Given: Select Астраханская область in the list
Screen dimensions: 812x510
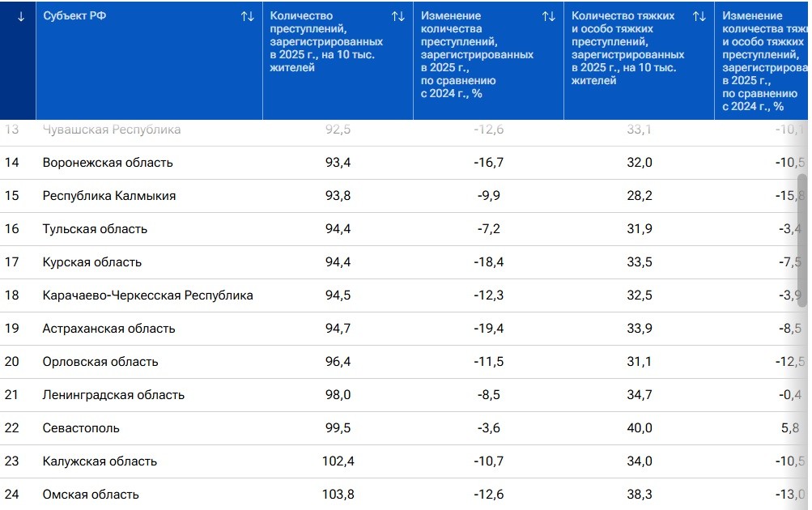Looking at the screenshot, I should point(108,329).
